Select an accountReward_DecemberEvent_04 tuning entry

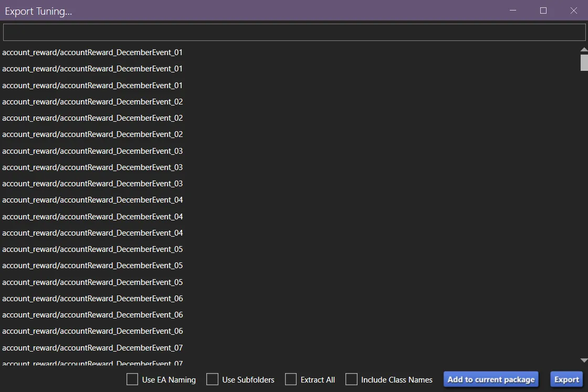point(92,200)
